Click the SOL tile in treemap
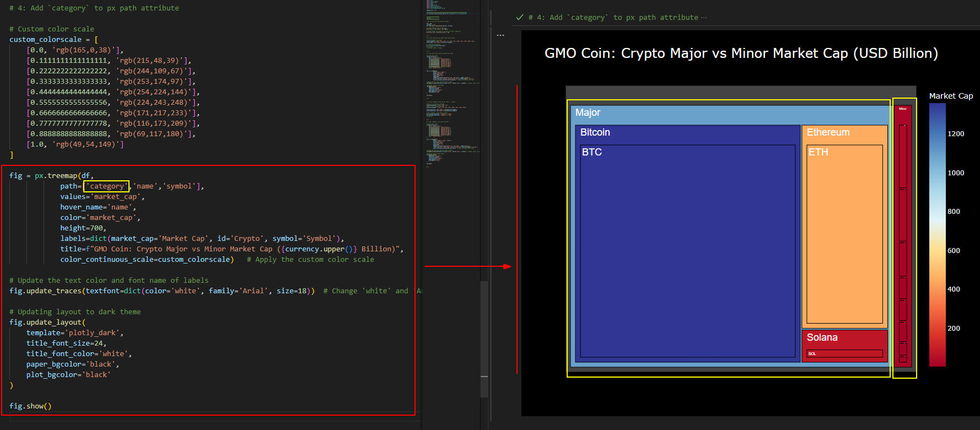The height and width of the screenshot is (430, 980). (844, 353)
